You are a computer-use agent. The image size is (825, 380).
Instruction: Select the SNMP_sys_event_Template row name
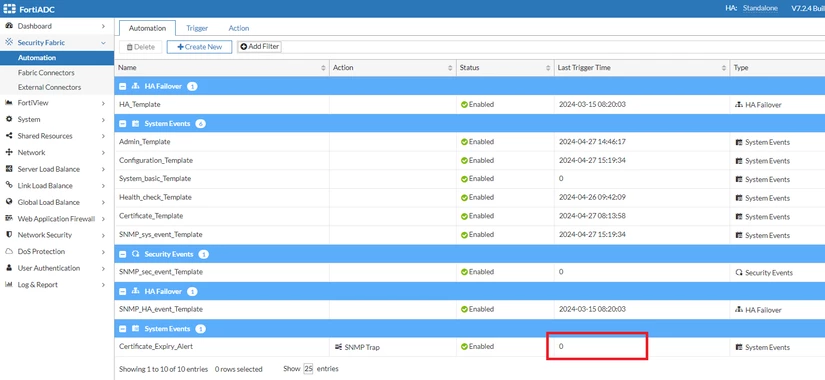coord(160,234)
